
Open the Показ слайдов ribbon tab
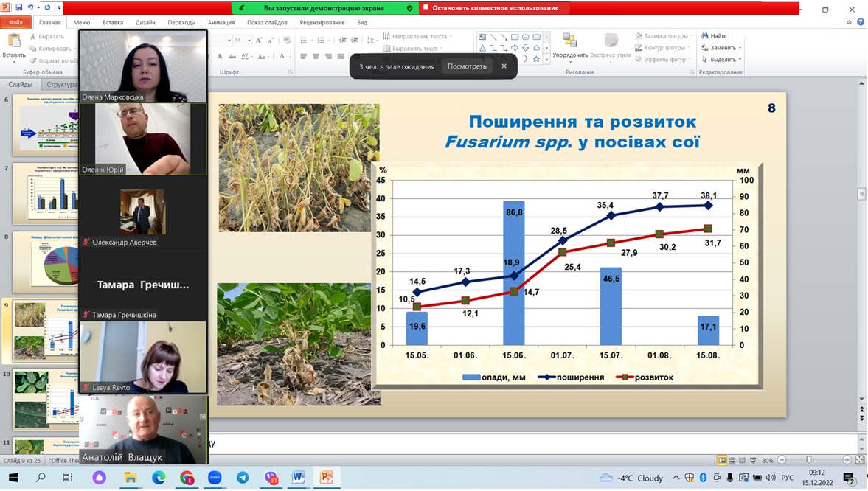pyautogui.click(x=267, y=22)
